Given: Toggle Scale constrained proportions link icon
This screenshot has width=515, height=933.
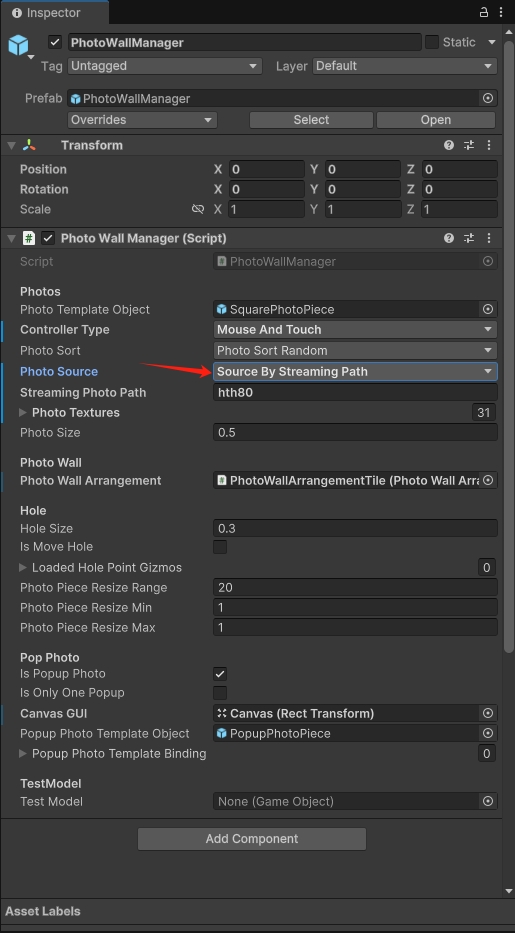Looking at the screenshot, I should point(198,209).
